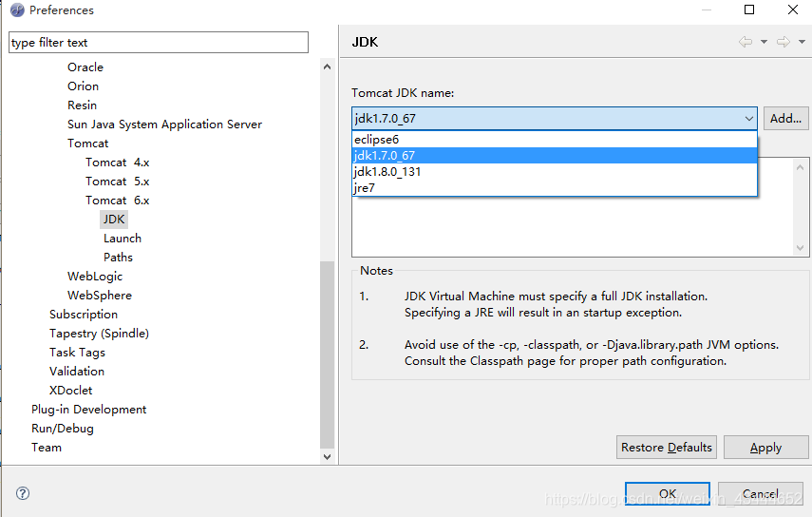Open the Launch preferences page
Image resolution: width=812 pixels, height=517 pixels.
tap(123, 239)
